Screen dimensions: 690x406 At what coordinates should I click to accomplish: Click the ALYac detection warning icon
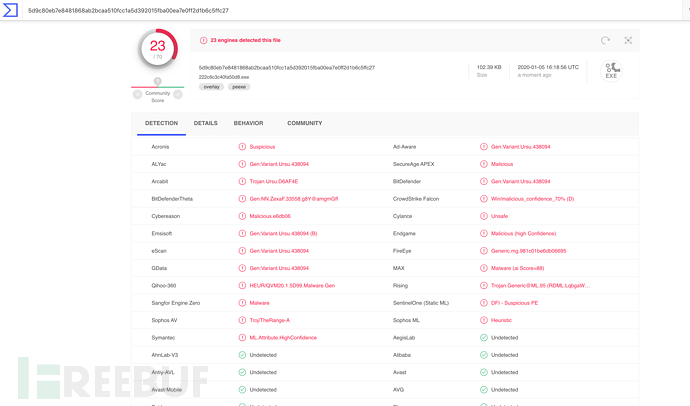click(242, 164)
